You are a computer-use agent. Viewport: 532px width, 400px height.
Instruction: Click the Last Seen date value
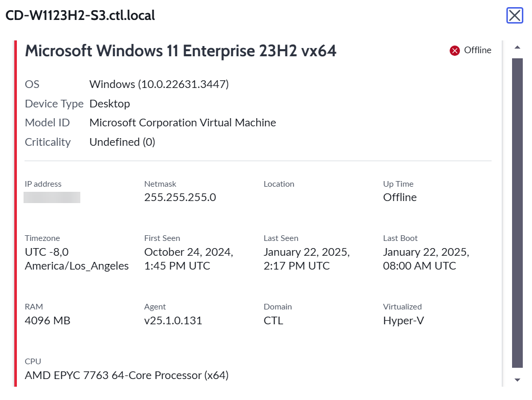[307, 259]
